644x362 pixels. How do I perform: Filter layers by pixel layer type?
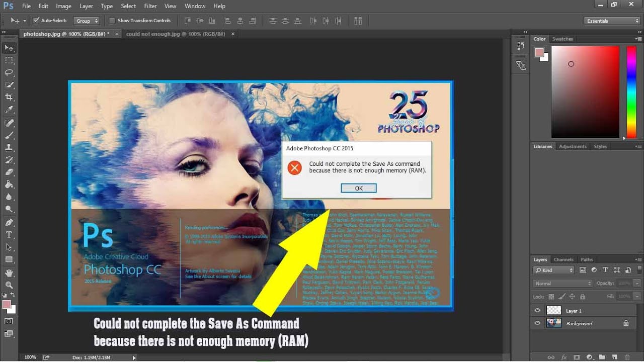coord(583,270)
